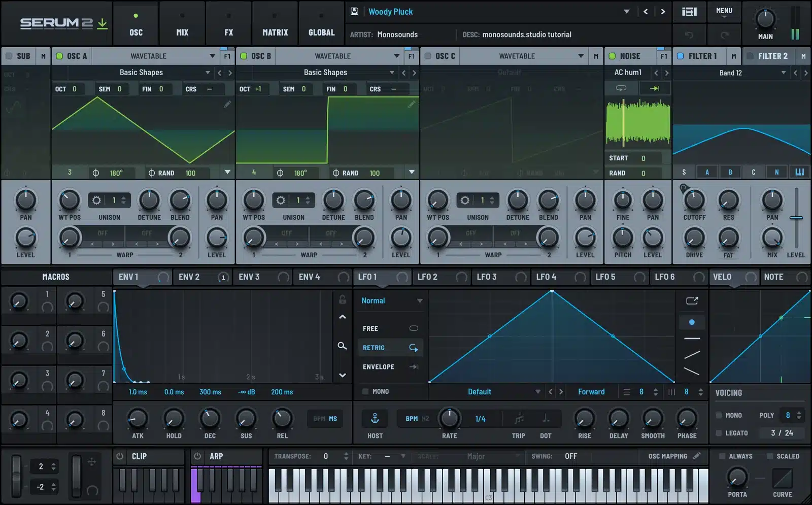Toggle the ARP power button
Viewport: 812px width, 505px height.
pyautogui.click(x=197, y=456)
